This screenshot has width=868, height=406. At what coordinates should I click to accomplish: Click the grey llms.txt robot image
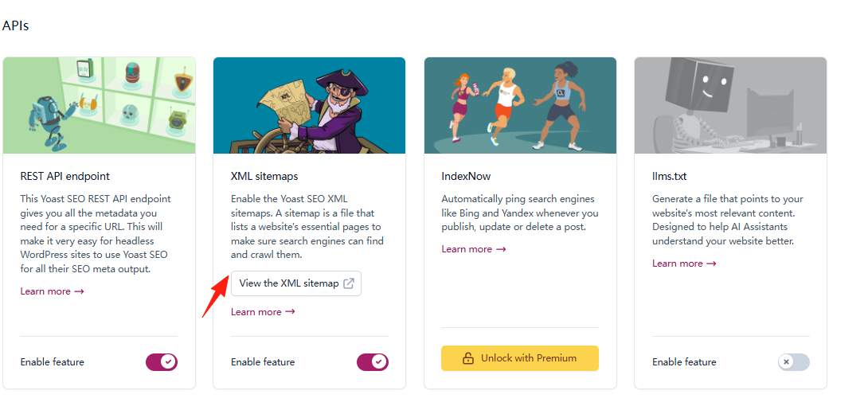pos(730,105)
